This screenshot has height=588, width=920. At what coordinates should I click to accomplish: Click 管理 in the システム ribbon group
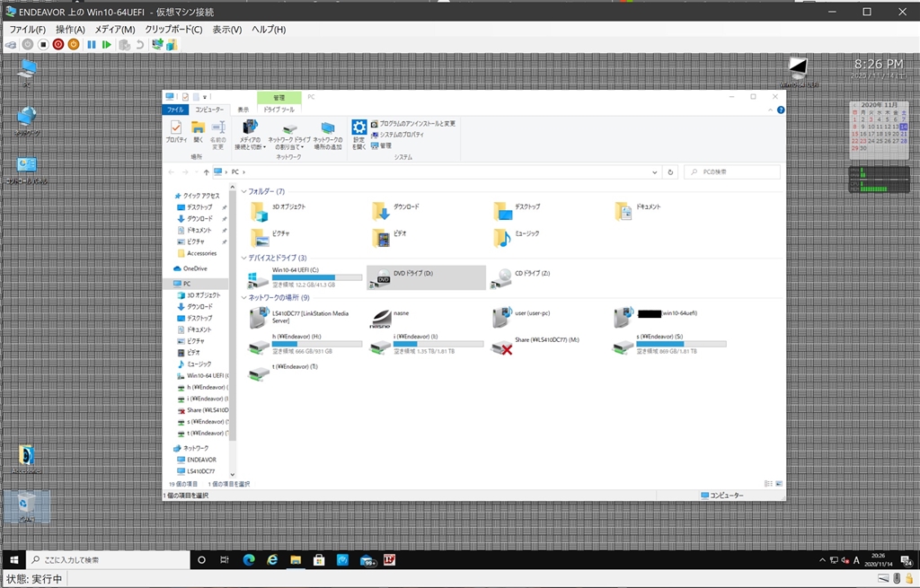coord(381,146)
